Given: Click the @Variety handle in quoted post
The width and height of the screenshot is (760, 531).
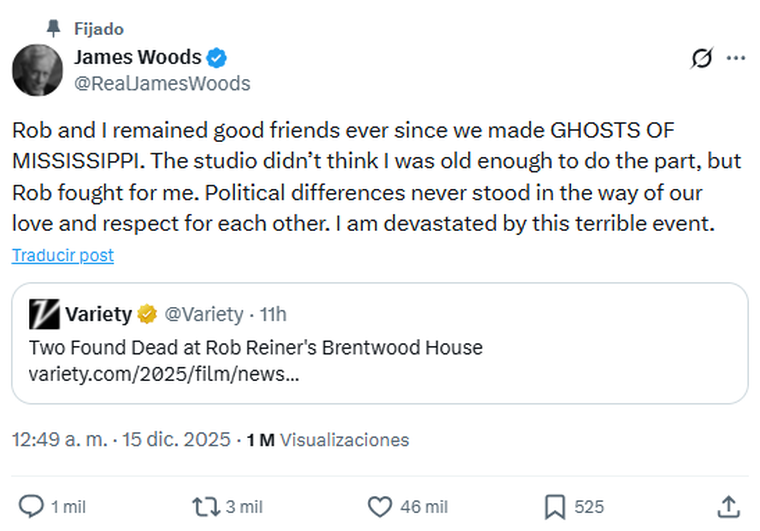Looking at the screenshot, I should [203, 314].
